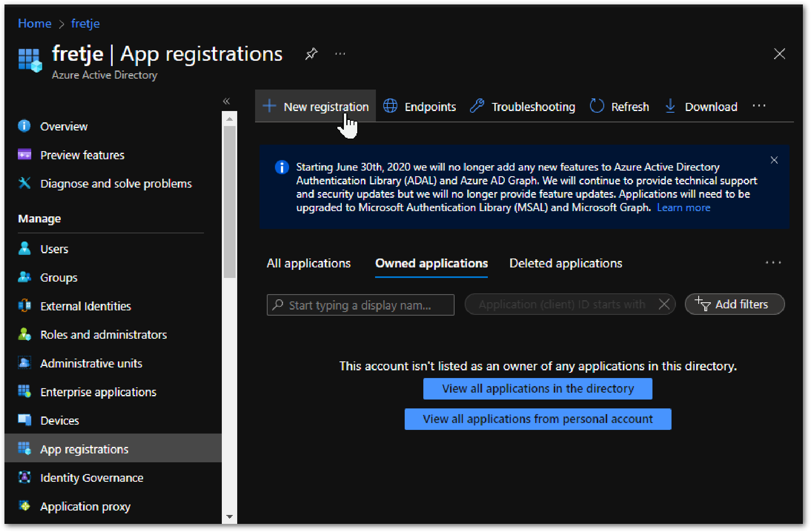Open the Deleted applications tab
811x532 pixels.
pyautogui.click(x=566, y=263)
